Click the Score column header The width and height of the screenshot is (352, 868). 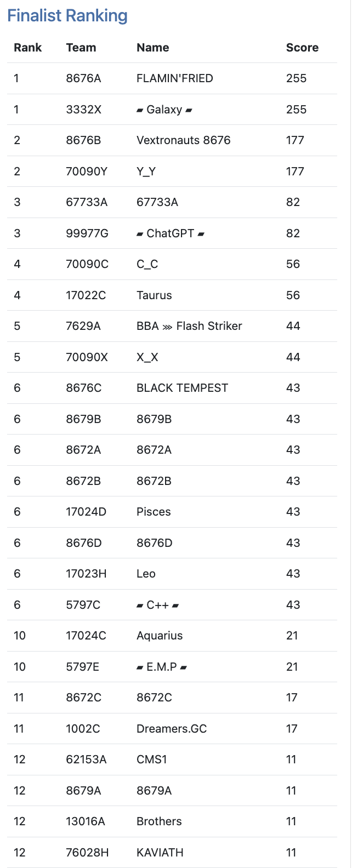(x=302, y=48)
